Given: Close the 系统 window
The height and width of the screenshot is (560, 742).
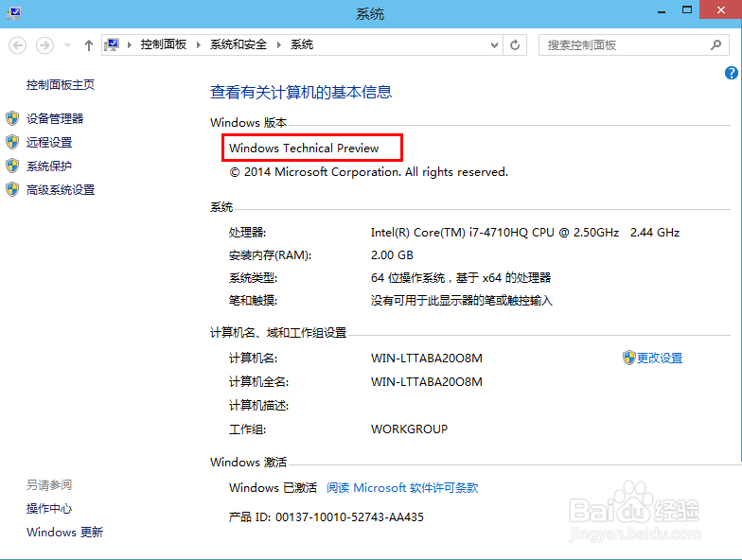Looking at the screenshot, I should pos(721,9).
